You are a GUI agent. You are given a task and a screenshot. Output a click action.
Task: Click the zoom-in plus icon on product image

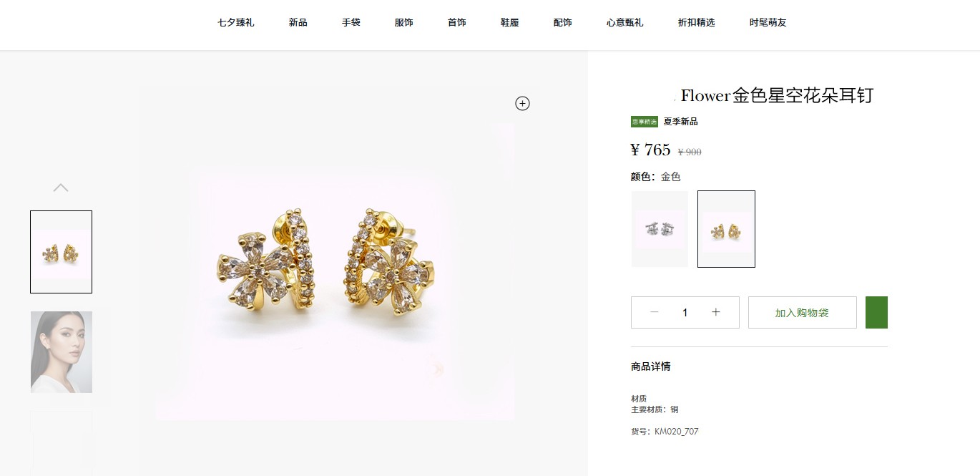coord(523,104)
